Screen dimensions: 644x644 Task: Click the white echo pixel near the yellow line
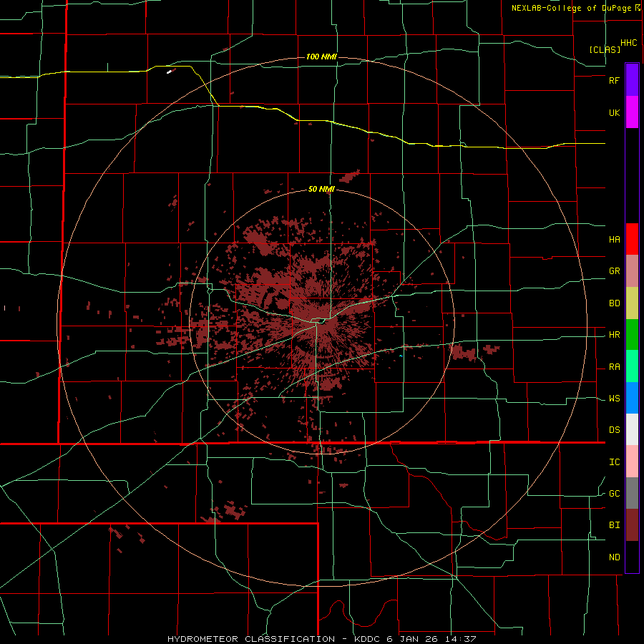point(169,72)
